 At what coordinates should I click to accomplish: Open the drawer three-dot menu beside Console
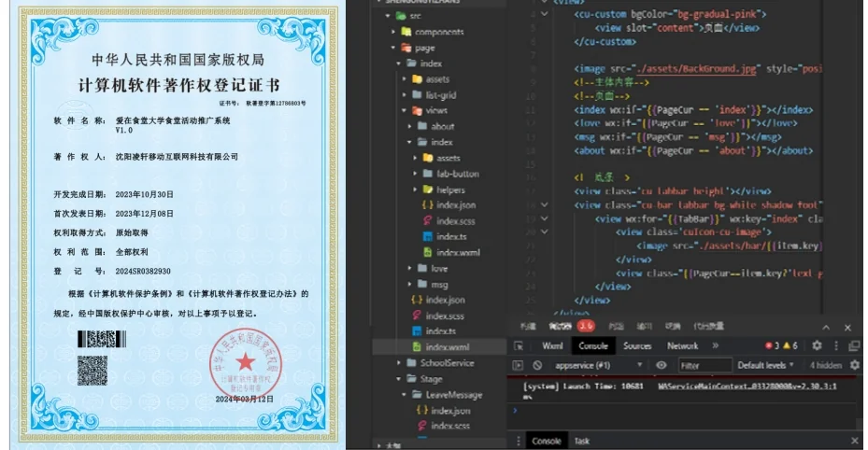click(519, 441)
